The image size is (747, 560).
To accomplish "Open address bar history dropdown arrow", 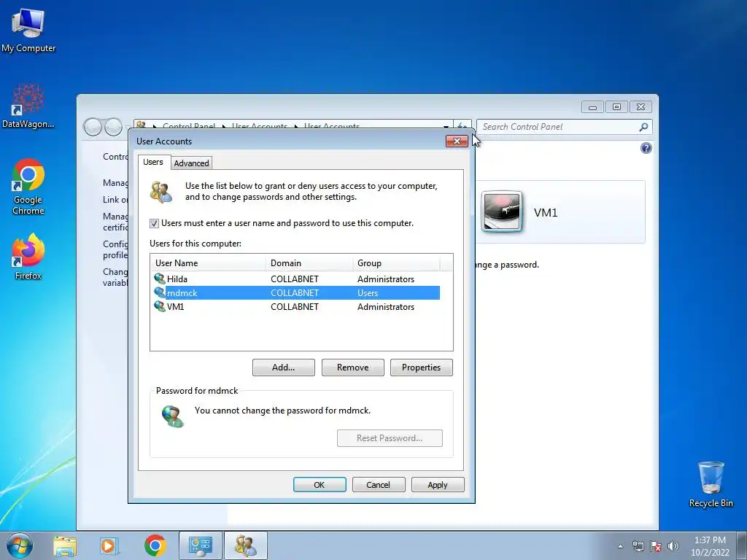I will click(x=446, y=126).
